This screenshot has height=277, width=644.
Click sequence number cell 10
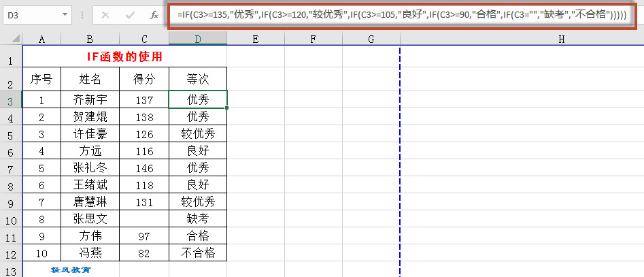[41, 252]
